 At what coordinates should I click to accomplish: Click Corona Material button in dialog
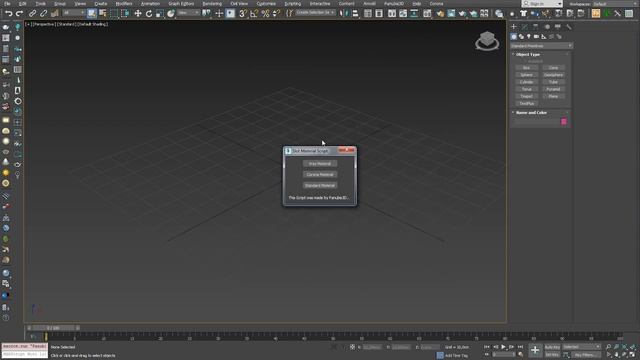pyautogui.click(x=320, y=175)
